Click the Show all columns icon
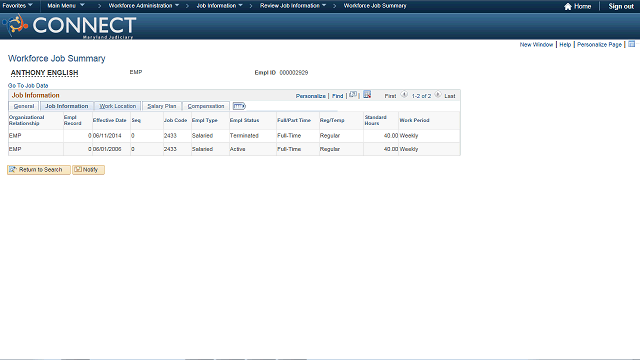 click(x=239, y=106)
